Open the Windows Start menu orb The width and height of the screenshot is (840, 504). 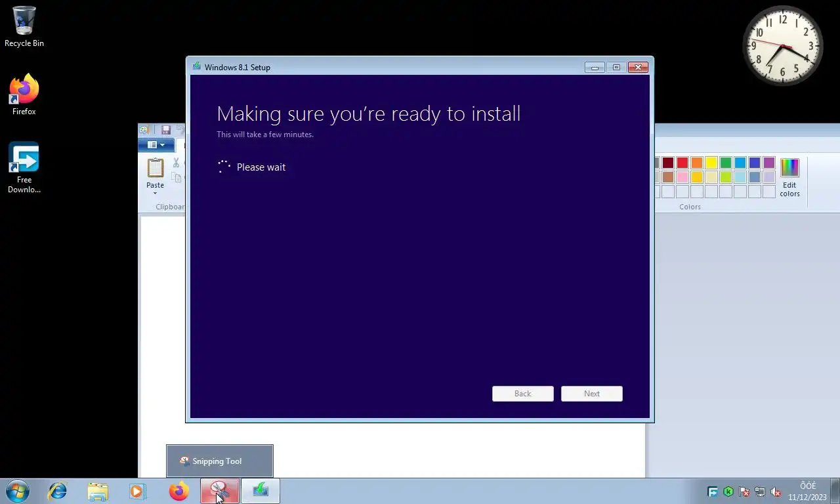click(x=17, y=491)
